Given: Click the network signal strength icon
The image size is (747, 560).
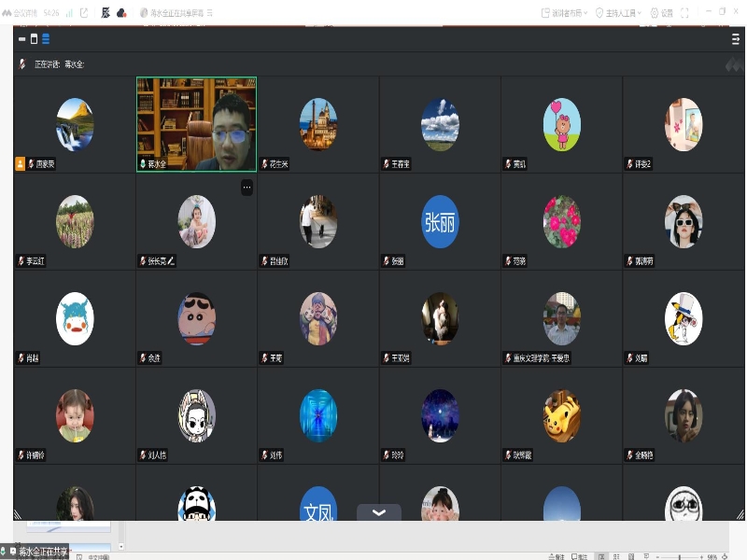Looking at the screenshot, I should [70, 13].
